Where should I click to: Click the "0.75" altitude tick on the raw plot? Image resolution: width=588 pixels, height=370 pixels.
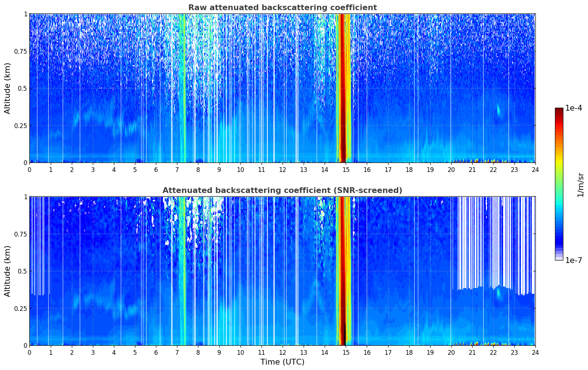(20, 52)
